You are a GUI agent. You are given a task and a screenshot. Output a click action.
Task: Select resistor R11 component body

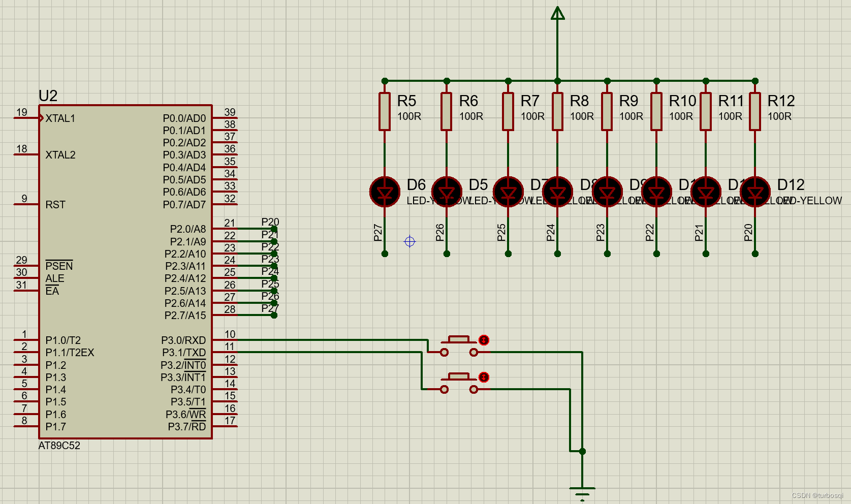tap(706, 111)
